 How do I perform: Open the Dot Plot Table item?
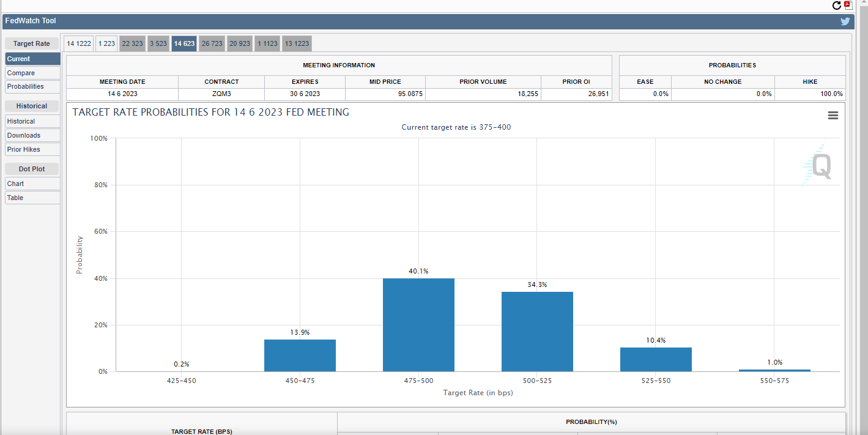click(x=32, y=198)
